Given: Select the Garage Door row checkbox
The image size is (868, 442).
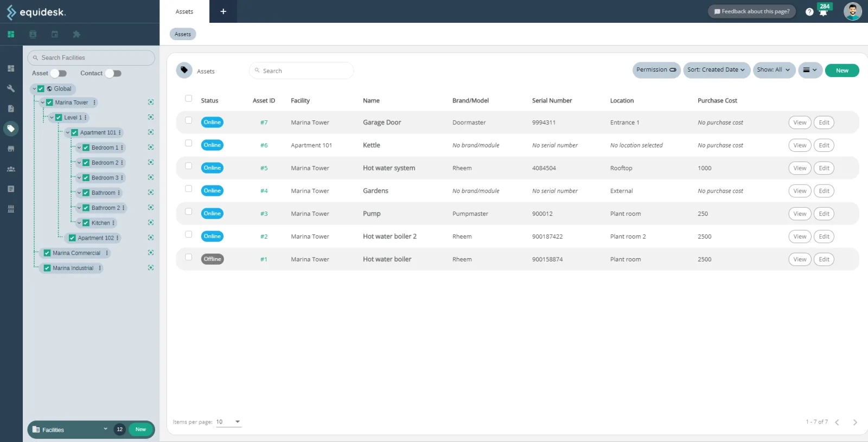Looking at the screenshot, I should pos(189,120).
